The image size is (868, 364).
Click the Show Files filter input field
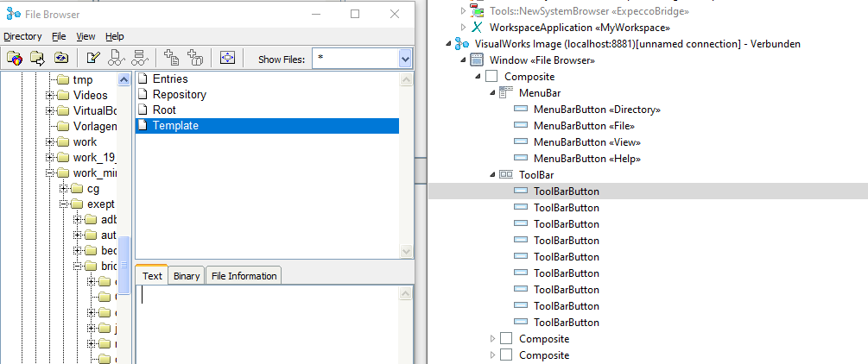(x=354, y=59)
